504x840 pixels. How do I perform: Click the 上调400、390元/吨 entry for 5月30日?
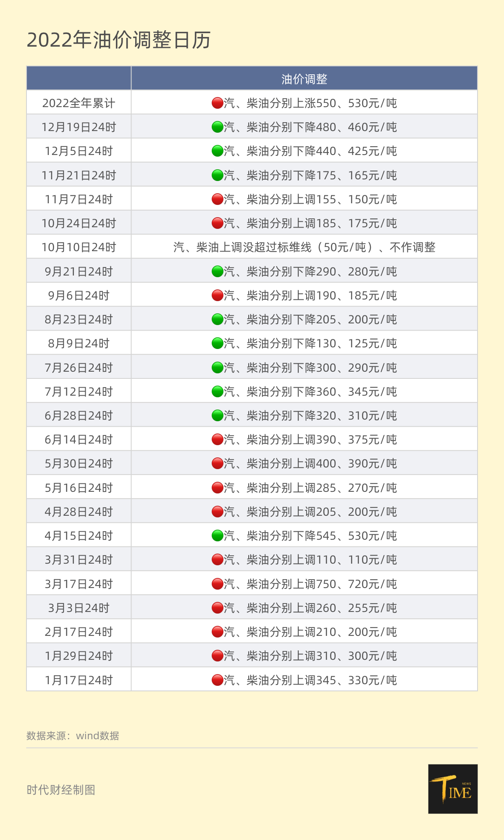[310, 464]
